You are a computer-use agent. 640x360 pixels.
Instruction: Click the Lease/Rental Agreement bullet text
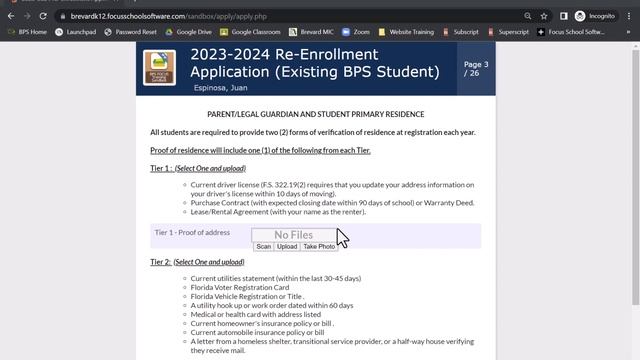click(x=278, y=212)
